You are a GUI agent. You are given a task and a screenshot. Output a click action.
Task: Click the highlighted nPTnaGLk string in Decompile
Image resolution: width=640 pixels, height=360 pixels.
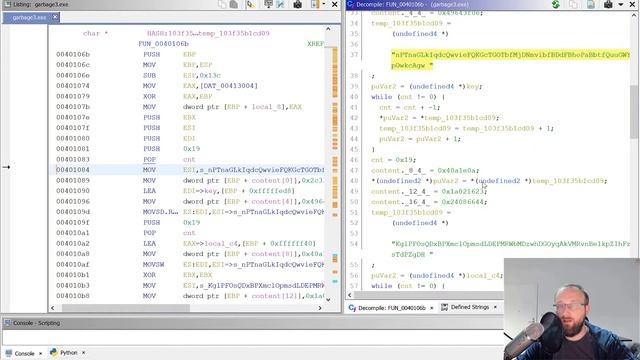pyautogui.click(x=510, y=60)
